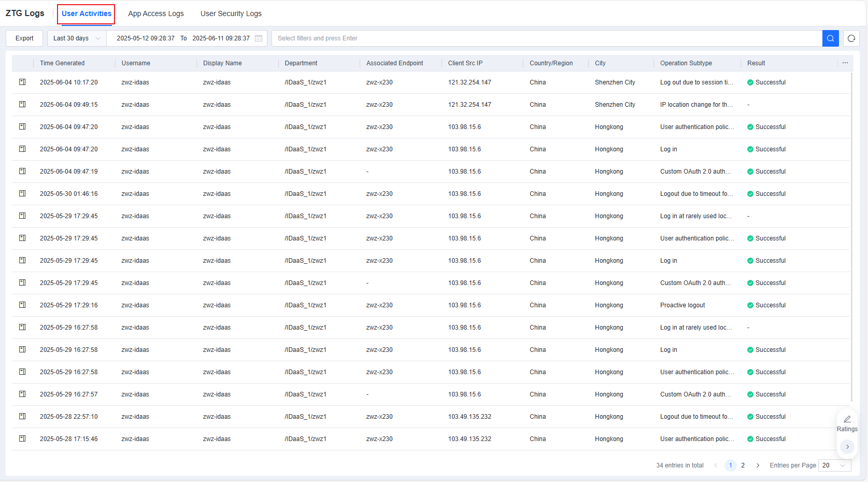
Task: Click 'Custom OAuth 2.0 auth...' in 16:27:57 row
Action: point(695,394)
